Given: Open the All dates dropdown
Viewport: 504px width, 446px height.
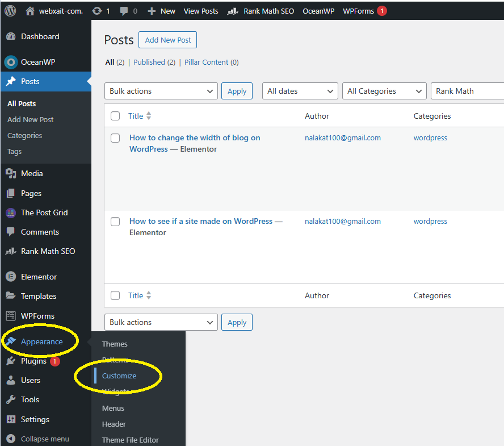Looking at the screenshot, I should pyautogui.click(x=300, y=91).
